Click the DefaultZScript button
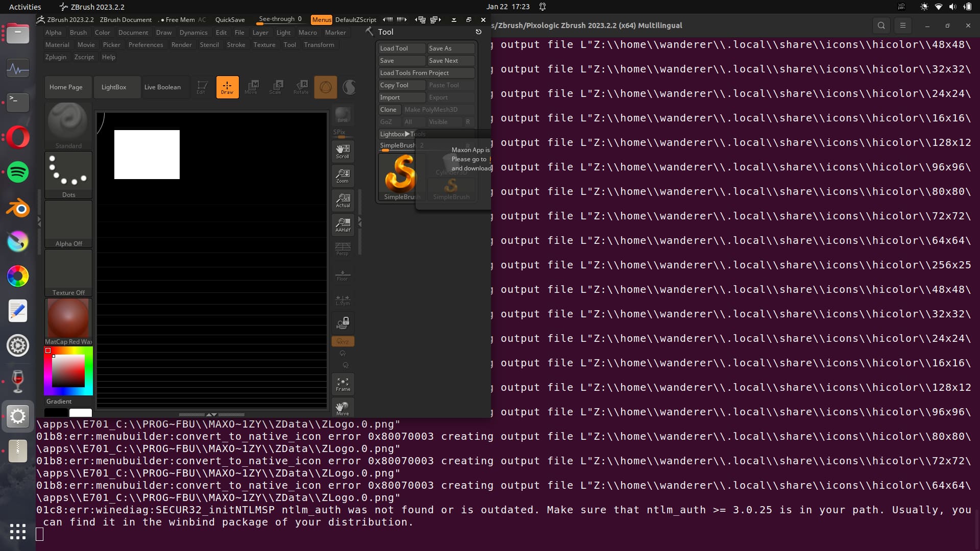980x551 pixels. (x=356, y=20)
